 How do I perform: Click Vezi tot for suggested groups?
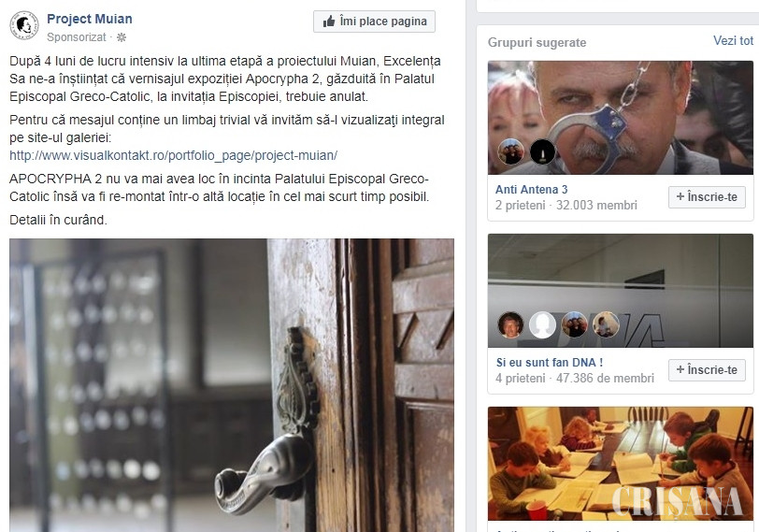(x=733, y=41)
